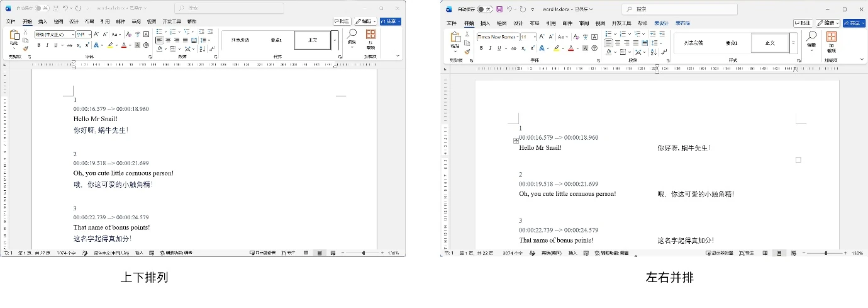Screen dimensions: 868x308
Task: Open font size dropdown showing 11 in right window
Action: click(528, 37)
